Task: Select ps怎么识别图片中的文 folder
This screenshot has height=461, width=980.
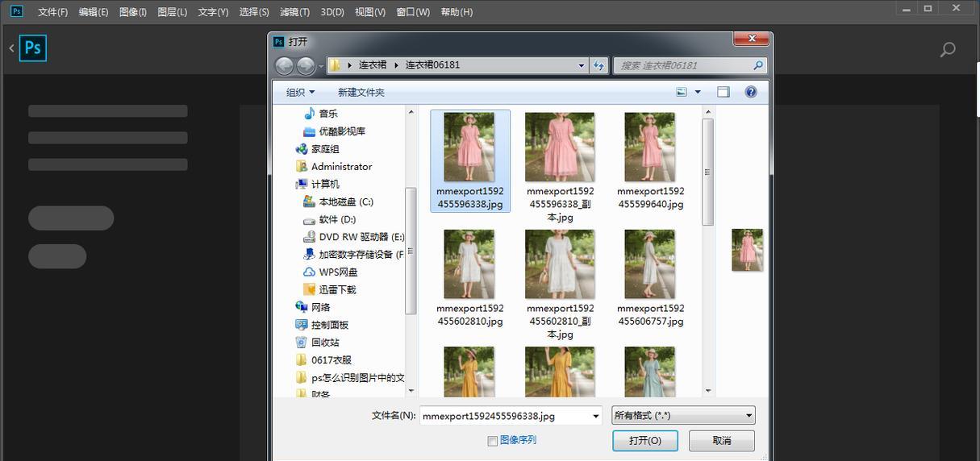Action: click(357, 378)
